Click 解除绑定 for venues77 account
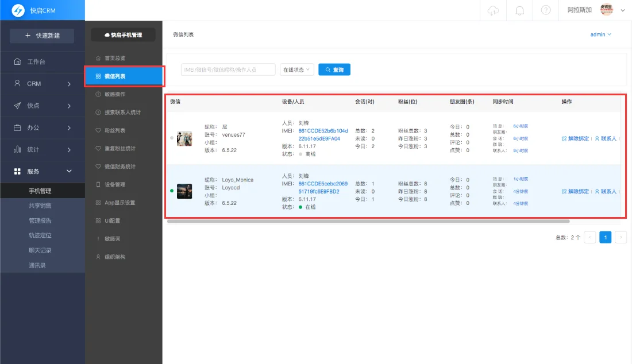The width and height of the screenshot is (632, 364). point(575,138)
